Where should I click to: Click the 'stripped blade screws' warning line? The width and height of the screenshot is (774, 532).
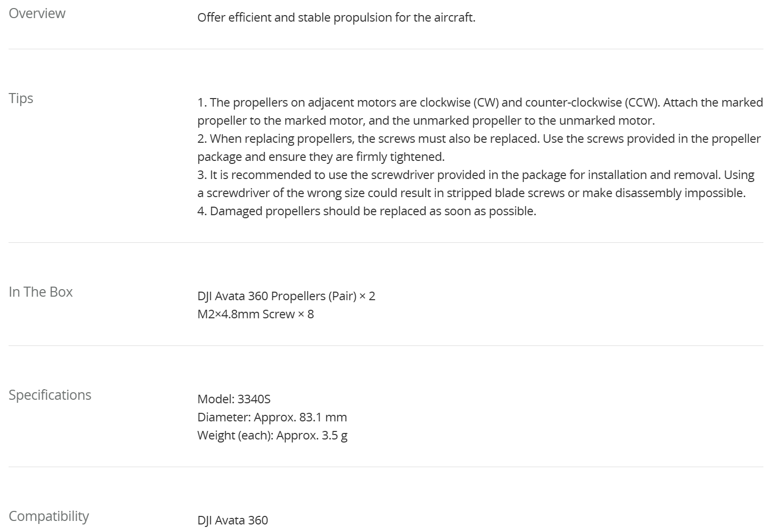pos(471,193)
